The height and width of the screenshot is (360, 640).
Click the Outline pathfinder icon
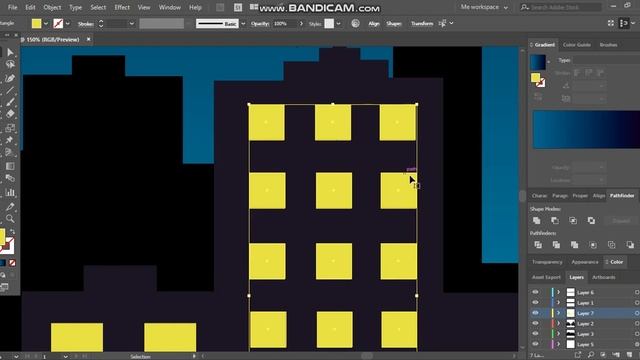611,245
